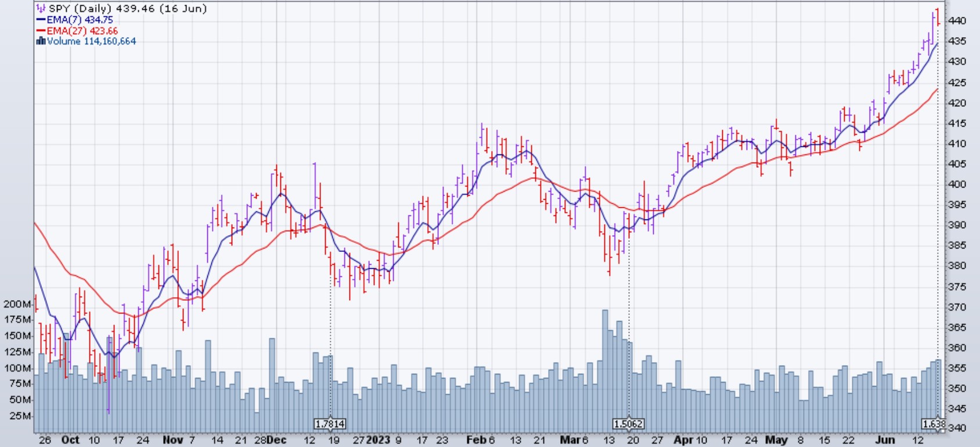Click the 1.638 marker at right edge
This screenshot has width=980, height=447.
[x=934, y=424]
